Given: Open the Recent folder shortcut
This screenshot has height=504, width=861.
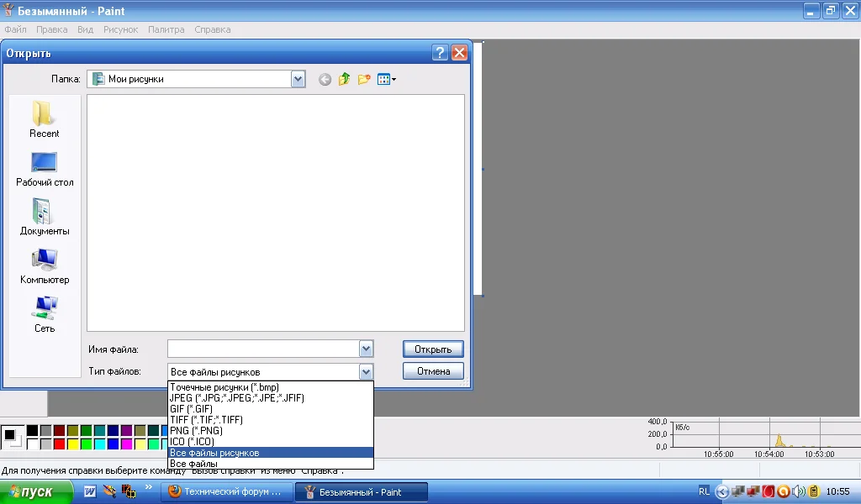Looking at the screenshot, I should tap(44, 118).
